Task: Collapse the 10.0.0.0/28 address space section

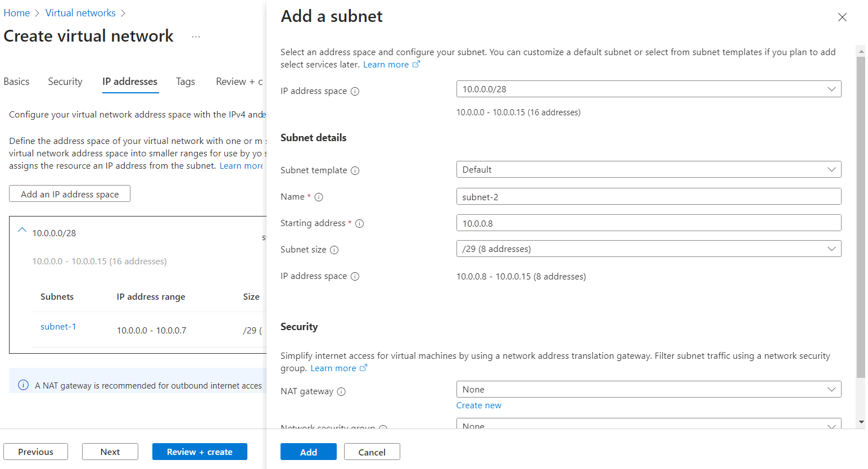Action: [22, 230]
